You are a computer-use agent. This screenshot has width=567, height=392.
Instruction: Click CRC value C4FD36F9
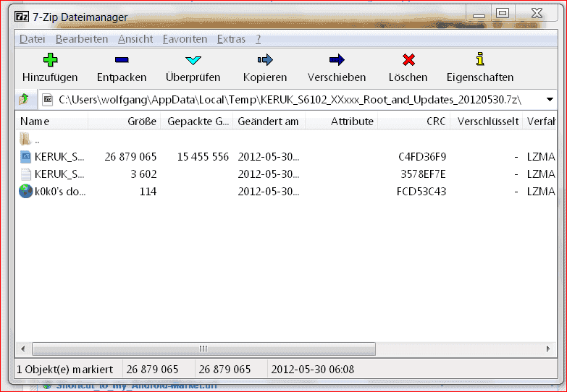pos(422,157)
